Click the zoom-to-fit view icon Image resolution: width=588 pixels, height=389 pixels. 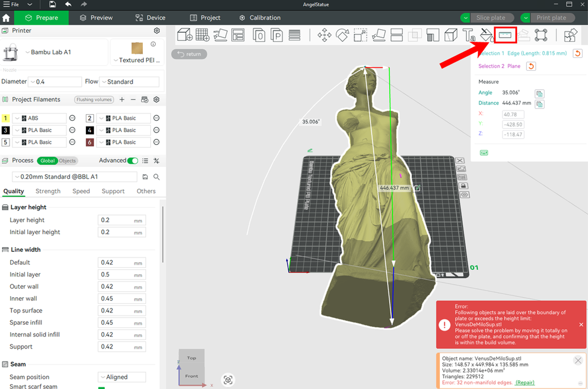(x=228, y=380)
